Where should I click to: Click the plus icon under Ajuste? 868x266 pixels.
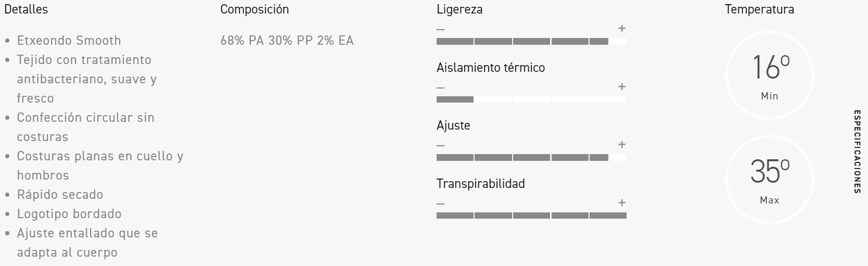622,145
